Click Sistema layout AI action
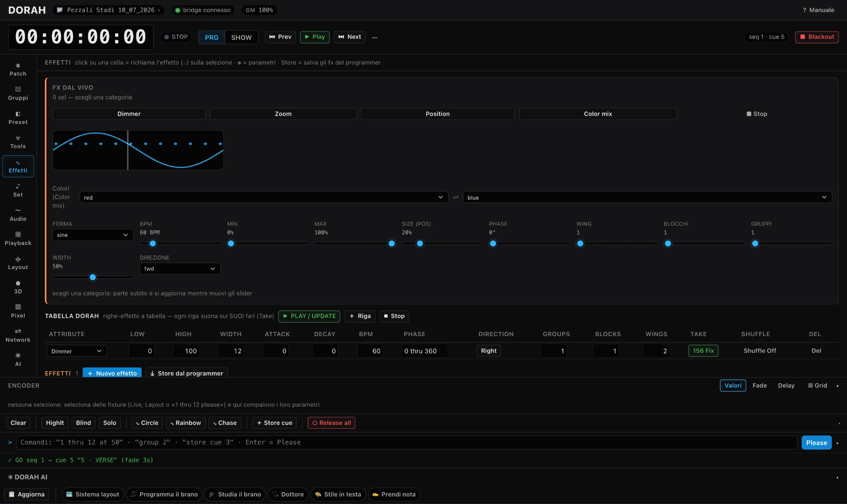This screenshot has width=847, height=504. pyautogui.click(x=93, y=494)
